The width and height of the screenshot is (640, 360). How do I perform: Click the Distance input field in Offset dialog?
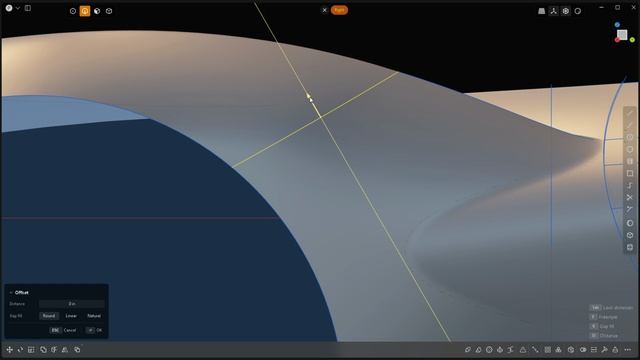click(x=72, y=304)
